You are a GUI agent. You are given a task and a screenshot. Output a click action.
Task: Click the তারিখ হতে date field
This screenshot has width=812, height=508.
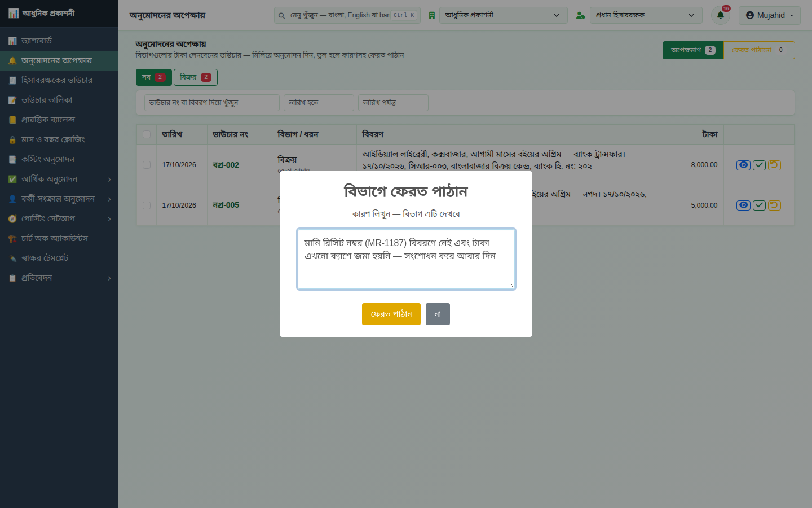(x=319, y=103)
